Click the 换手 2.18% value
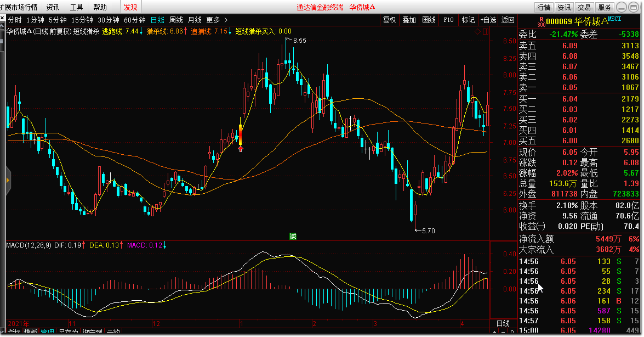This screenshot has width=644, height=337. point(567,205)
